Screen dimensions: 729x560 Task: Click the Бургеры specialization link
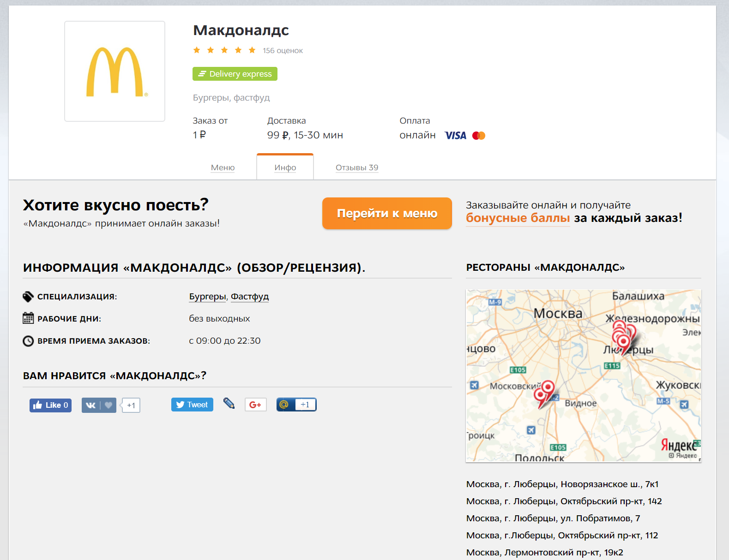208,297
